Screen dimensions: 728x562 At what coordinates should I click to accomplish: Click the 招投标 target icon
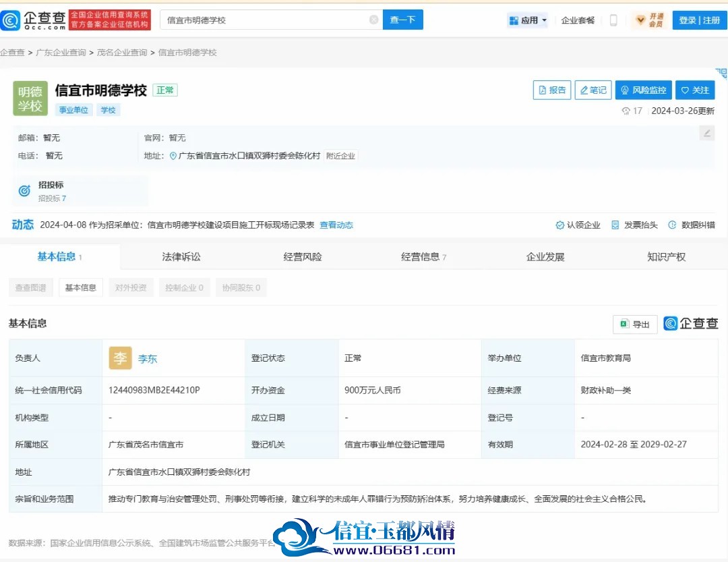tap(24, 190)
